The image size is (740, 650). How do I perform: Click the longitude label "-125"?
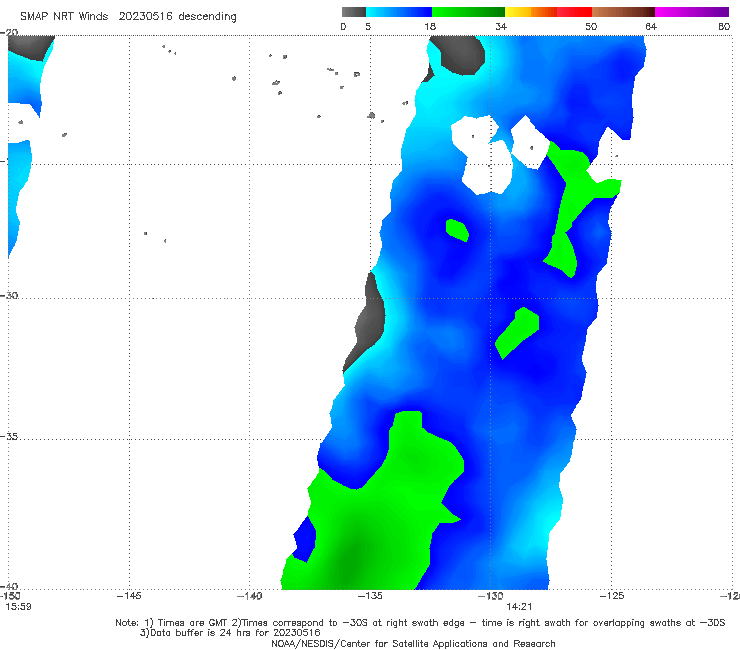[x=612, y=596]
